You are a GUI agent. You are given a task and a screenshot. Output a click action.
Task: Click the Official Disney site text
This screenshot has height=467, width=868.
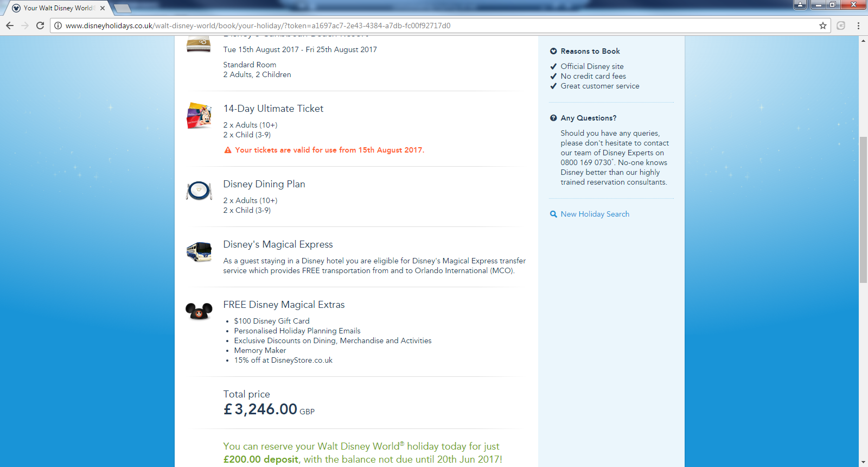(592, 66)
